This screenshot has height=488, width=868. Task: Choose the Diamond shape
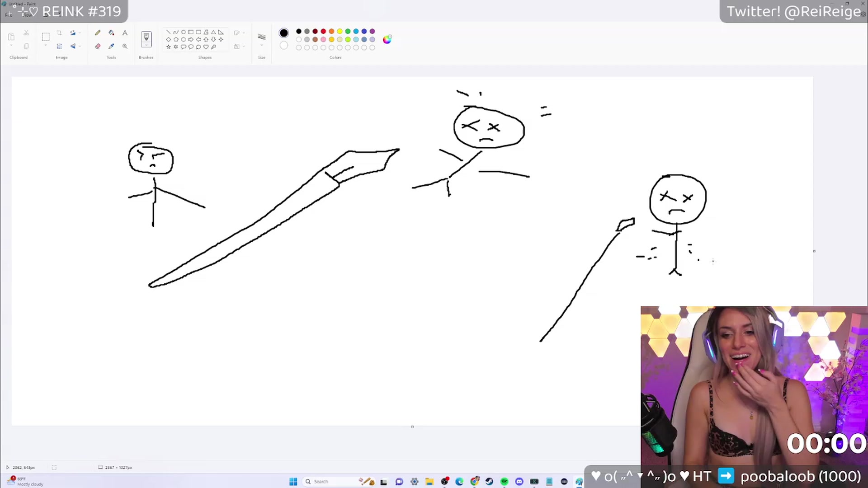pos(168,39)
